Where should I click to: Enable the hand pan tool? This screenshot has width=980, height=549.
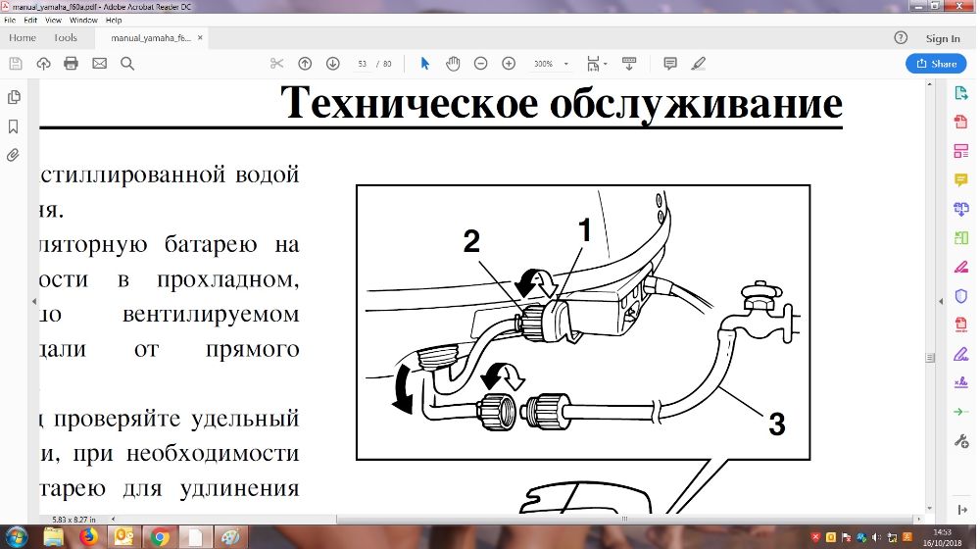(x=453, y=64)
